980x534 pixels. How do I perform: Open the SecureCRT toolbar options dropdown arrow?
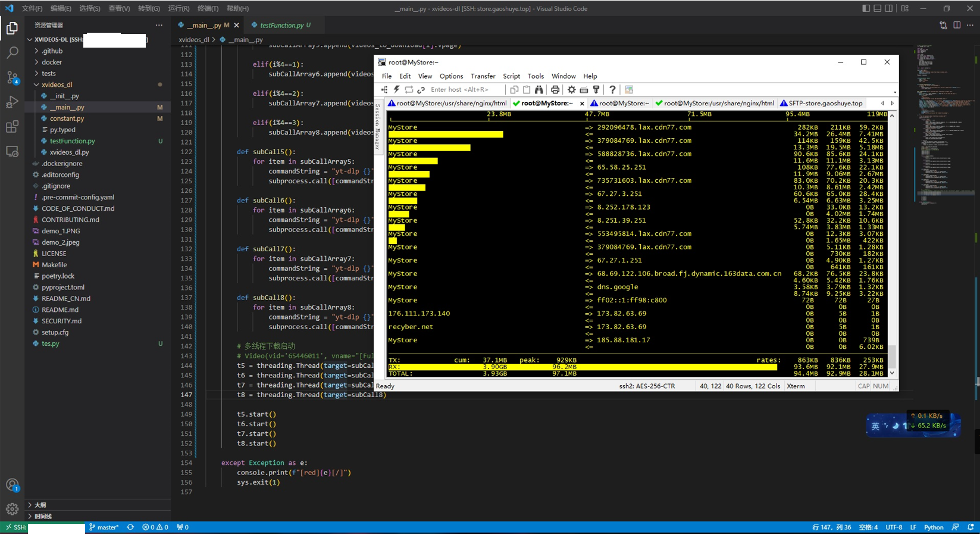point(894,92)
